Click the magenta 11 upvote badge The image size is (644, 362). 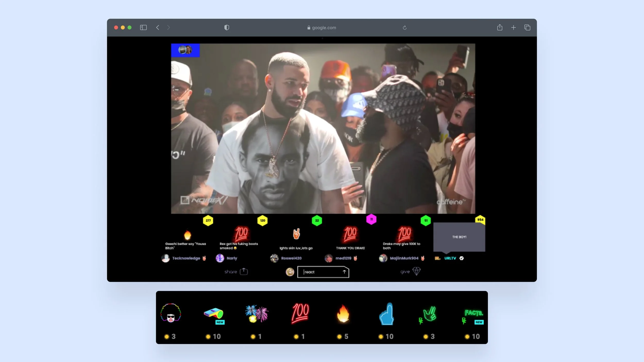pyautogui.click(x=371, y=219)
